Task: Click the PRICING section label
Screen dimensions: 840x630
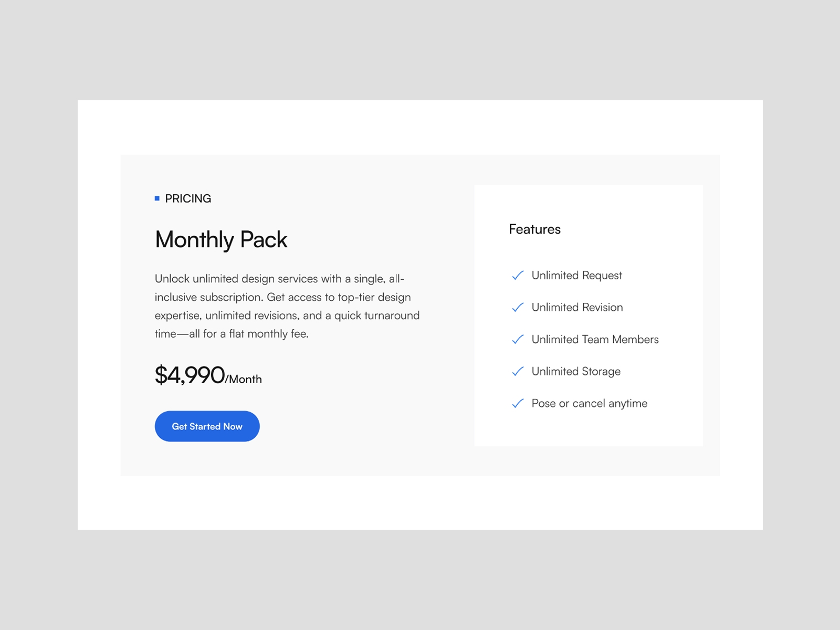Action: tap(188, 198)
